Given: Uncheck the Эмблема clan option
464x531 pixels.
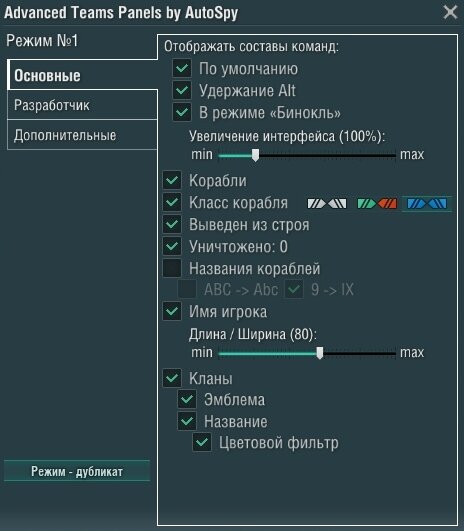Looking at the screenshot, I should (187, 400).
